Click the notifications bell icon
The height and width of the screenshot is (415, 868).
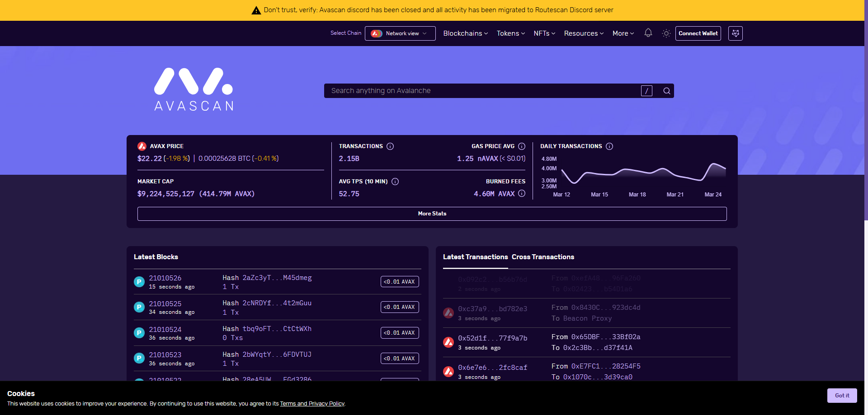648,33
